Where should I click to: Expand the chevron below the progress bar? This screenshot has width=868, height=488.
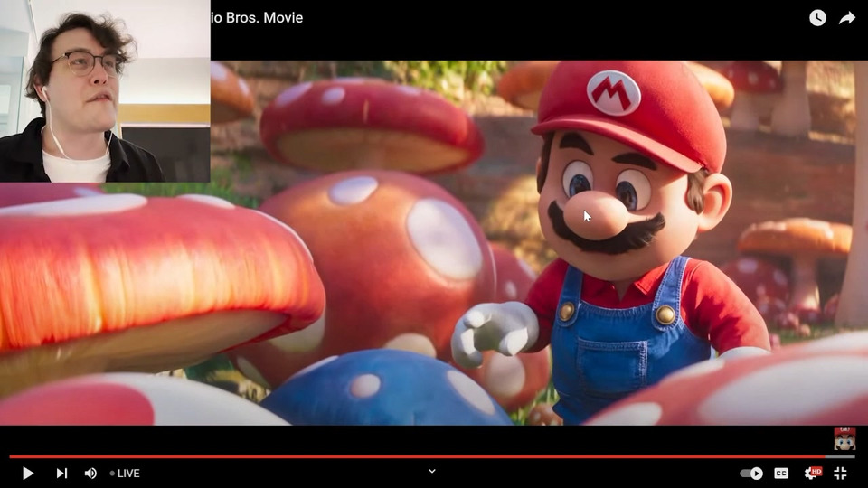tap(432, 472)
